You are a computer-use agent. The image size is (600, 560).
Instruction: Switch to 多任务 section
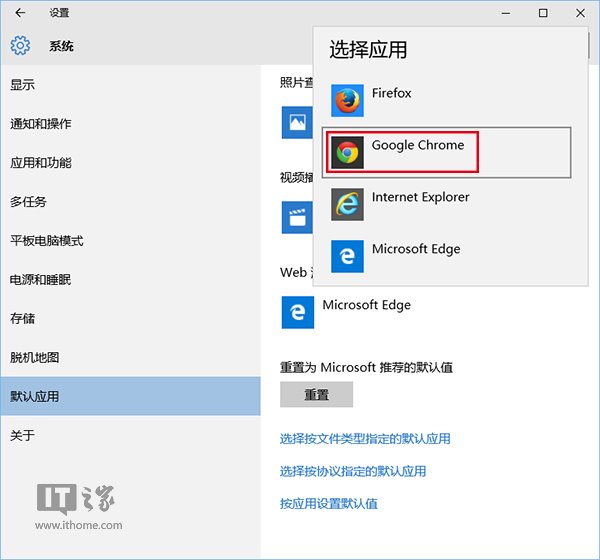[28, 201]
